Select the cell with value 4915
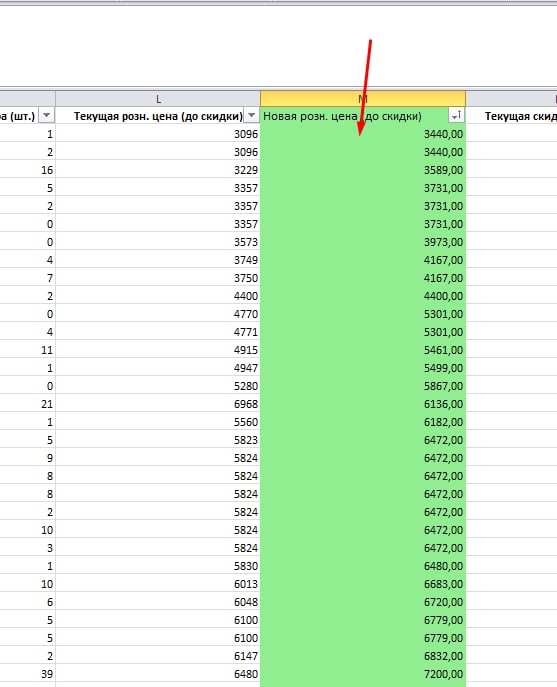This screenshot has width=557, height=687. (x=158, y=350)
